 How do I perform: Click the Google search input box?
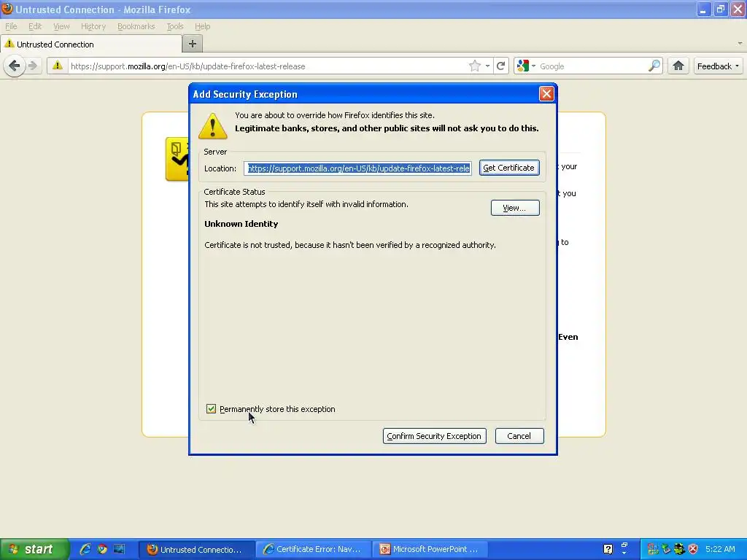[x=592, y=66]
